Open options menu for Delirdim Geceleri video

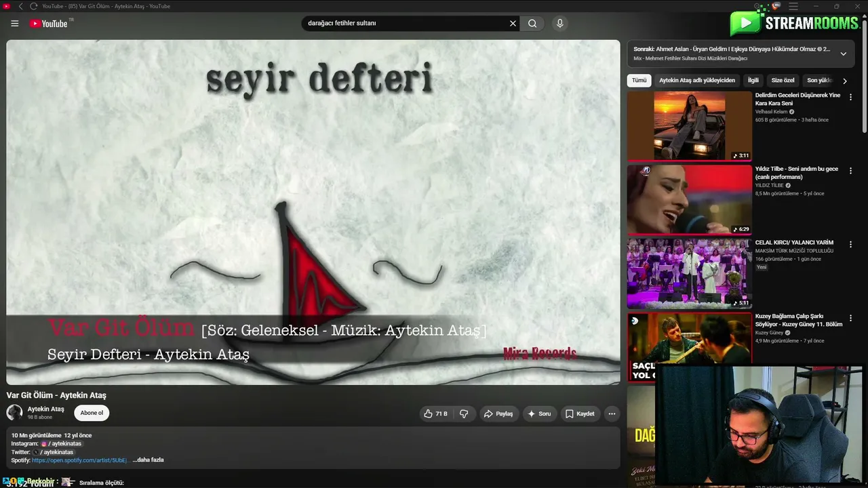(850, 97)
